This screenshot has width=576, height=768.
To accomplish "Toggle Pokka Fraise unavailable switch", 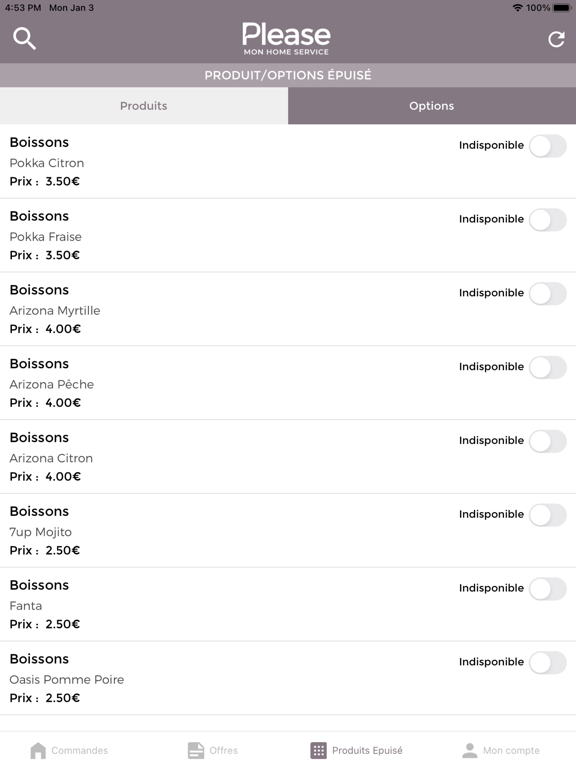I will tap(548, 220).
